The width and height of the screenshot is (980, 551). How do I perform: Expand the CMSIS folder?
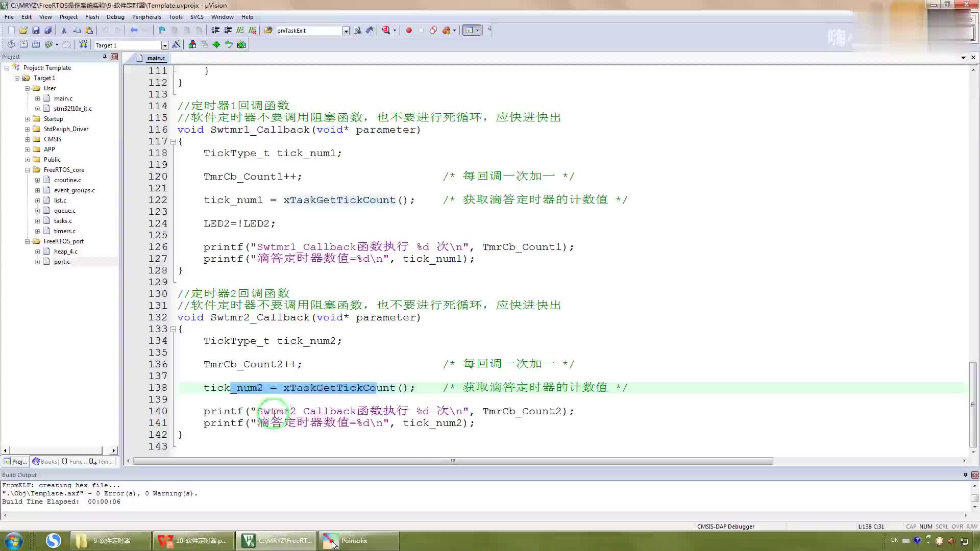click(27, 139)
